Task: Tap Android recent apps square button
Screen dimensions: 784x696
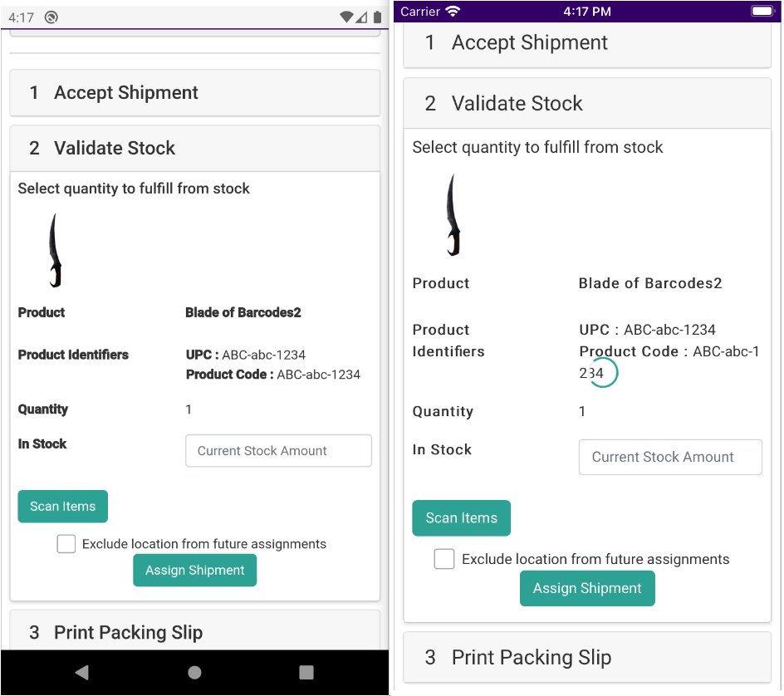Action: coord(306,672)
